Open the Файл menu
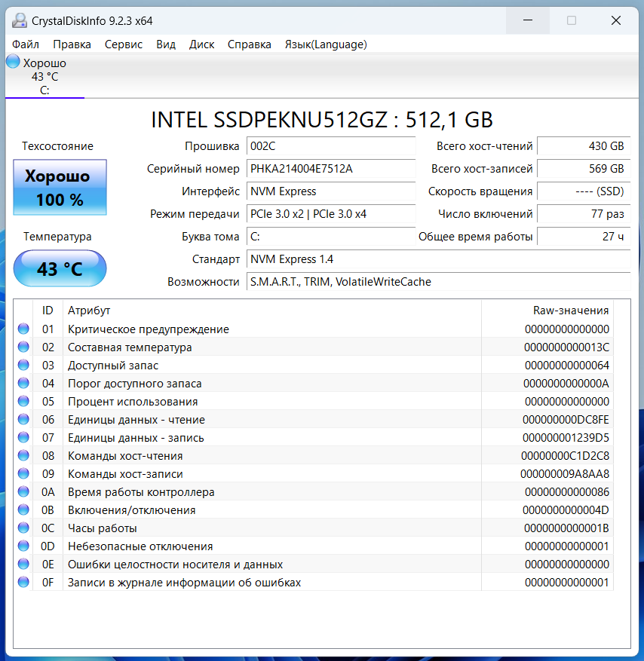 [26, 44]
